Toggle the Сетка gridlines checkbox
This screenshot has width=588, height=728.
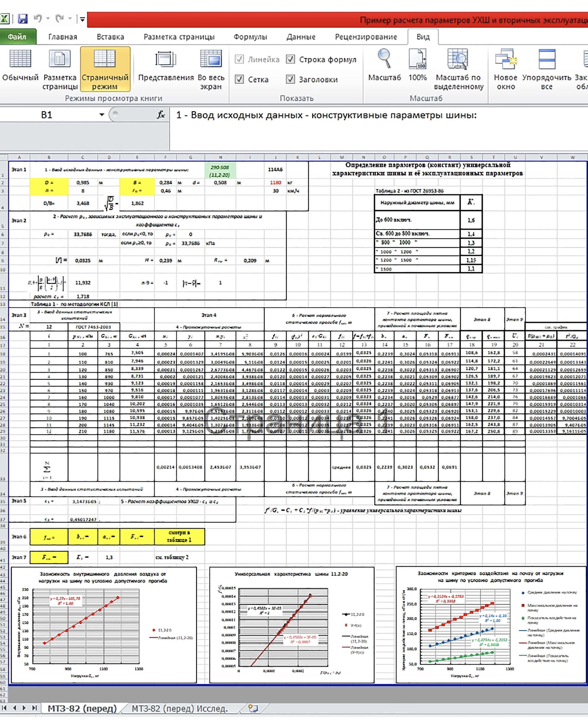(239, 79)
